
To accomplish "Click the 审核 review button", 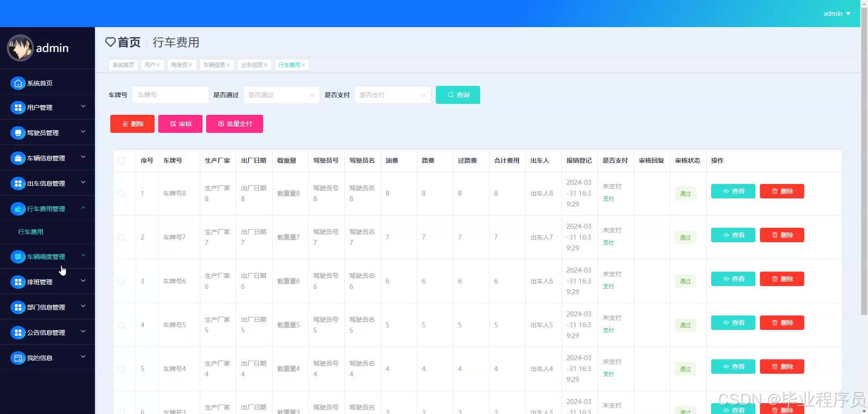I will (x=180, y=124).
